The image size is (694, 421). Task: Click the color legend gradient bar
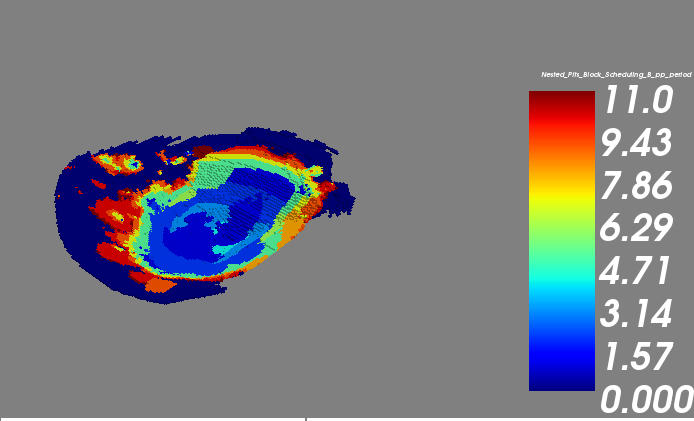click(x=562, y=241)
